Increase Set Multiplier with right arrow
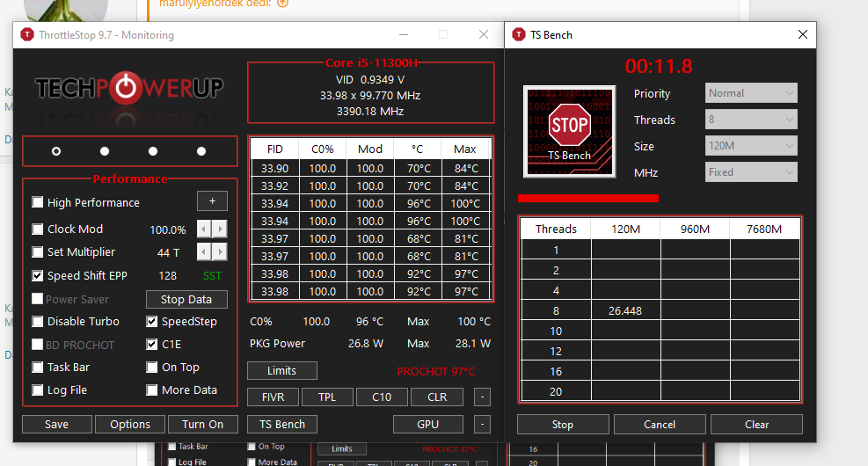 click(x=220, y=252)
